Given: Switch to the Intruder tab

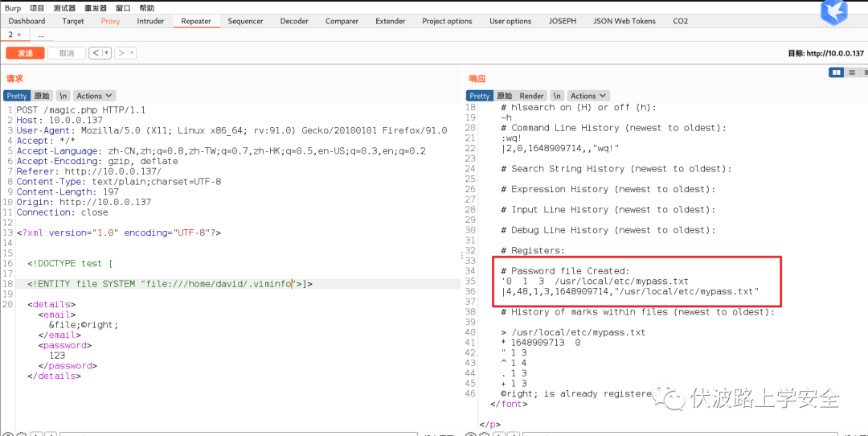Looking at the screenshot, I should [150, 21].
